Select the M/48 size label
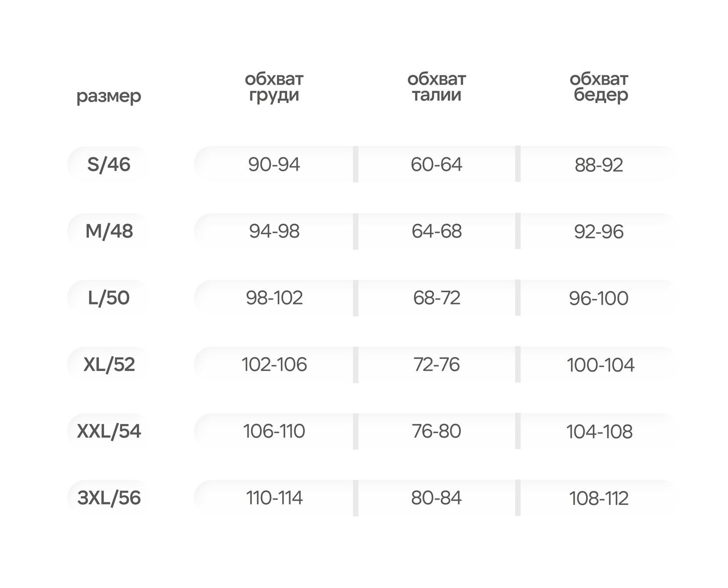The image size is (728, 588). click(x=109, y=231)
